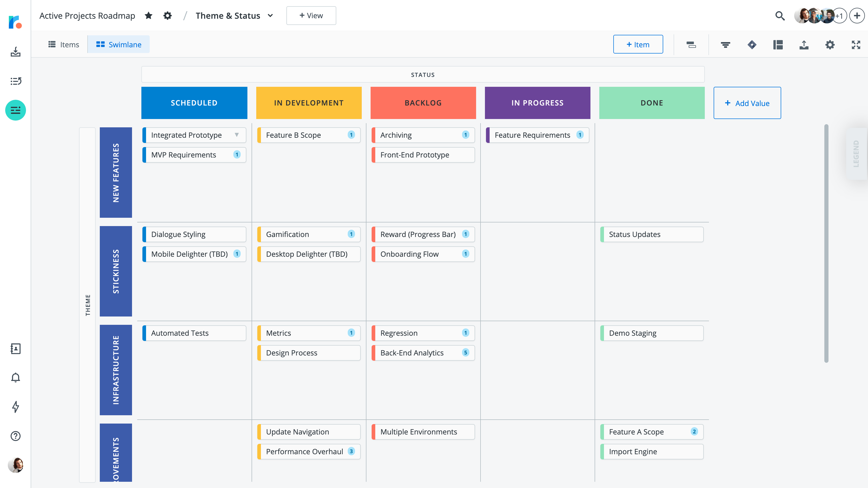
Task: Open the contacts icon in sidebar
Action: pos(16,348)
